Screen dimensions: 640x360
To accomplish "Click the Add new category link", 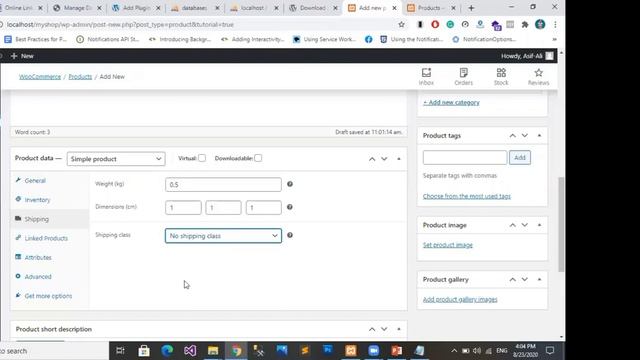I will pyautogui.click(x=451, y=102).
